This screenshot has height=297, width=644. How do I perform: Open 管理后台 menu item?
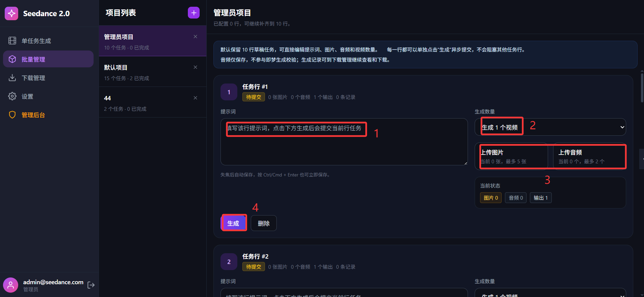tap(48, 115)
